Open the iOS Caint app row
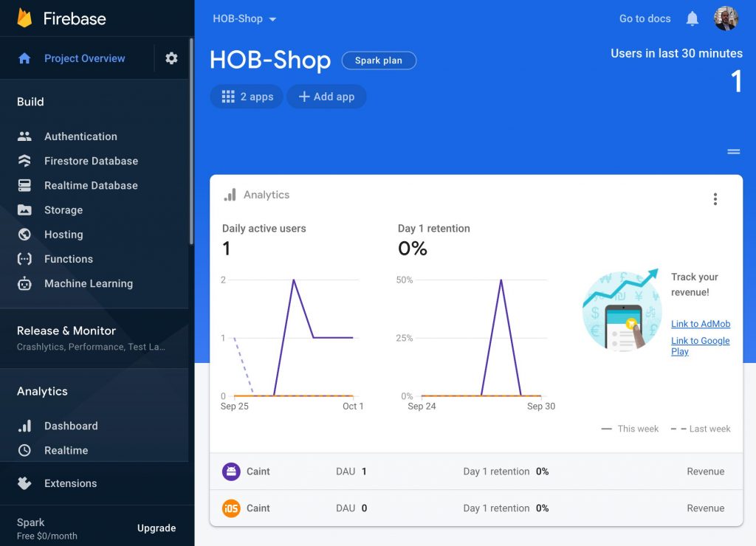Viewport: 756px width, 546px height. 476,508
